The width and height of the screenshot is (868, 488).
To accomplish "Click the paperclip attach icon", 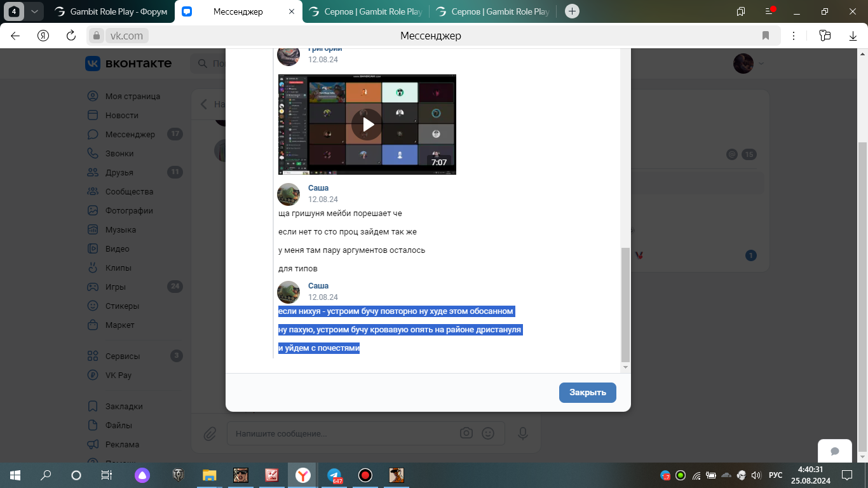I will point(210,433).
